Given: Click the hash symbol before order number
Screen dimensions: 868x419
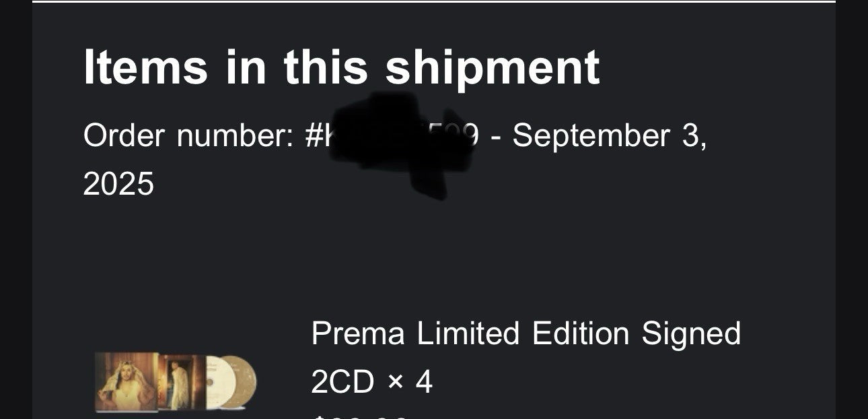Looking at the screenshot, I should coord(313,135).
